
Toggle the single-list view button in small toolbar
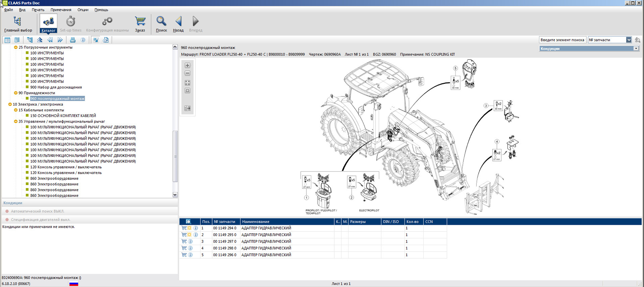tap(7, 40)
